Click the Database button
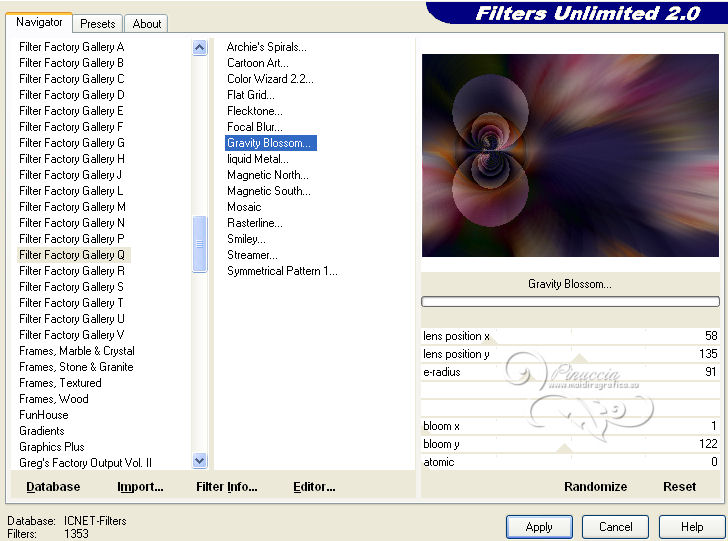The height and width of the screenshot is (541, 728). 53,487
